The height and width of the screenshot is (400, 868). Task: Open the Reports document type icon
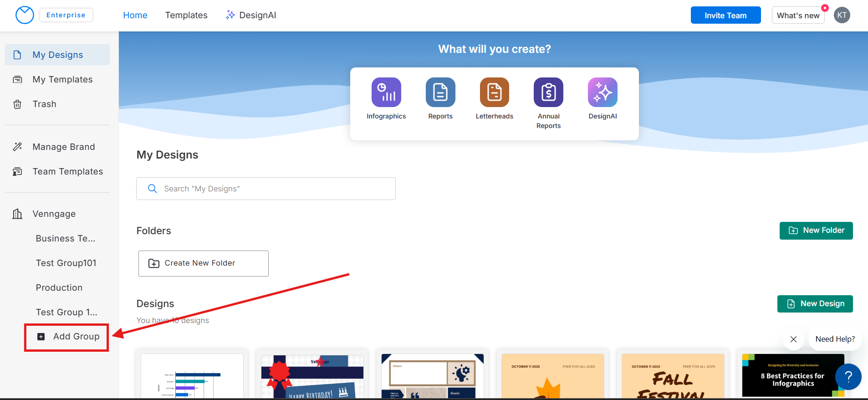pyautogui.click(x=440, y=92)
